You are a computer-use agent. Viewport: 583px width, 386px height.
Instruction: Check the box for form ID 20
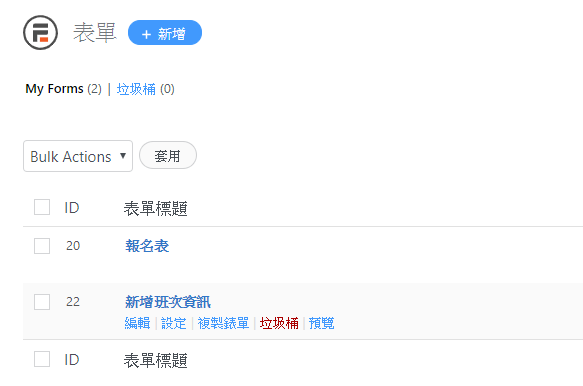tap(42, 246)
